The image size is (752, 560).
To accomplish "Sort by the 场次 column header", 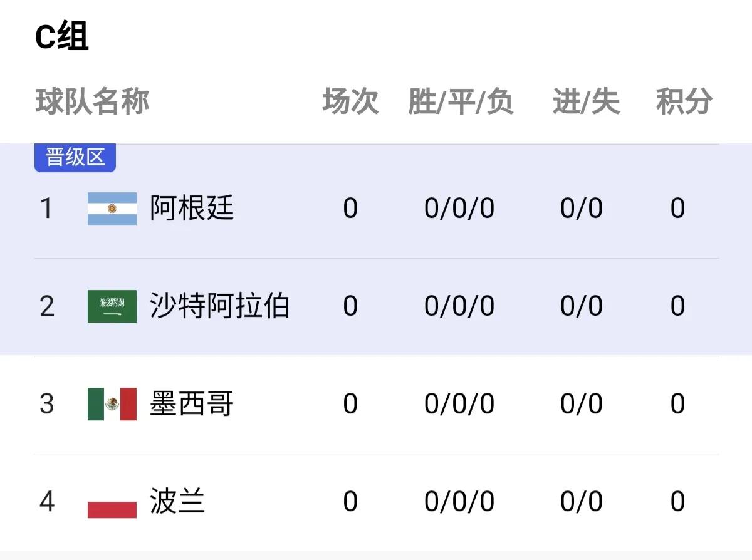I will (350, 101).
